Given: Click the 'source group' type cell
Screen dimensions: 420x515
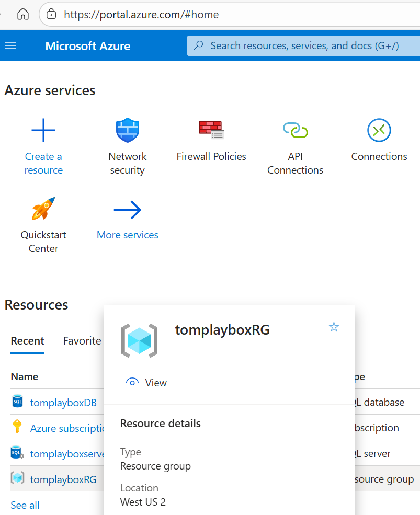Looking at the screenshot, I should click(384, 479).
